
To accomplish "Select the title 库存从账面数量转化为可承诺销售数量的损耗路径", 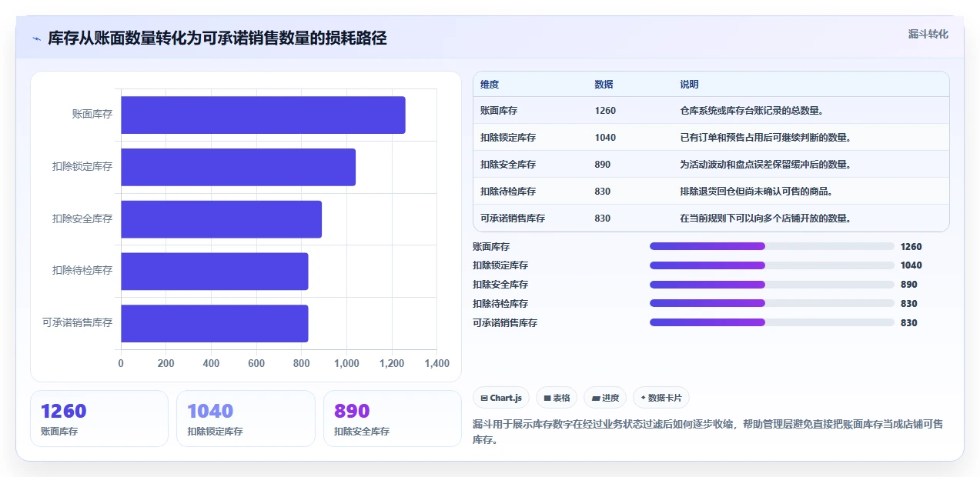I will coord(217,38).
